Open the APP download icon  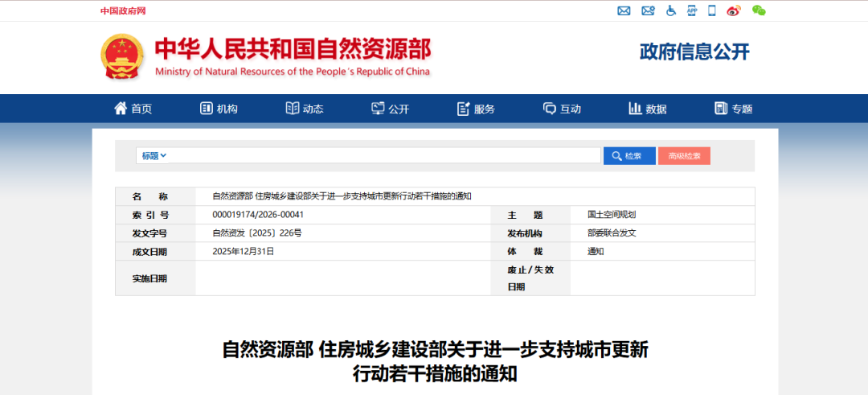pos(692,10)
